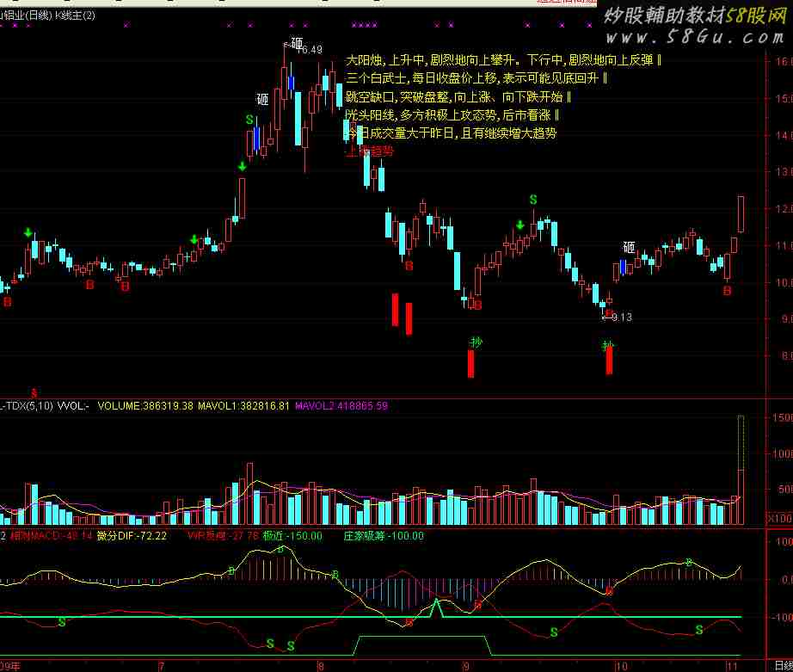Click the 'MAVOL1:382816.81' readout
793x672 pixels.
pos(243,406)
